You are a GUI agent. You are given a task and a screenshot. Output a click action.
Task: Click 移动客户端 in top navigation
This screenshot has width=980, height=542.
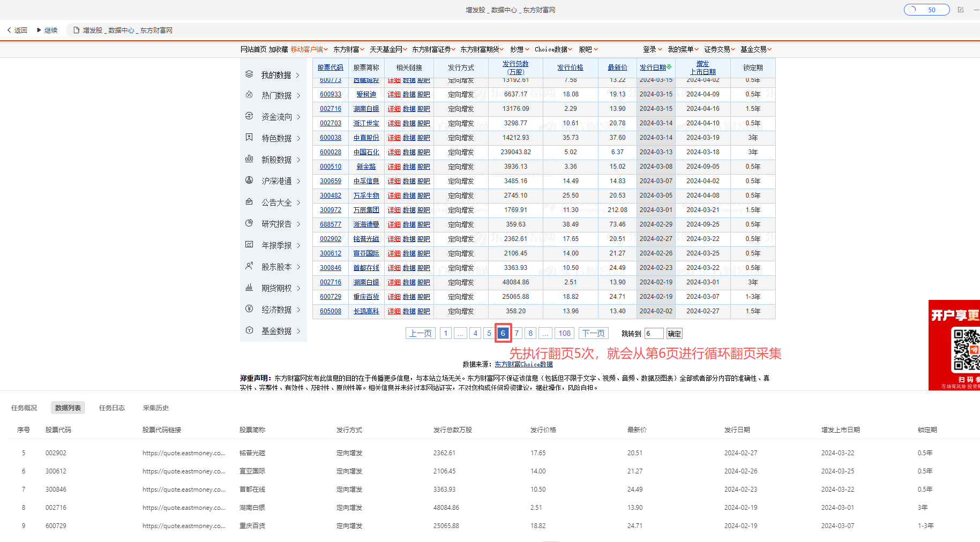310,49
